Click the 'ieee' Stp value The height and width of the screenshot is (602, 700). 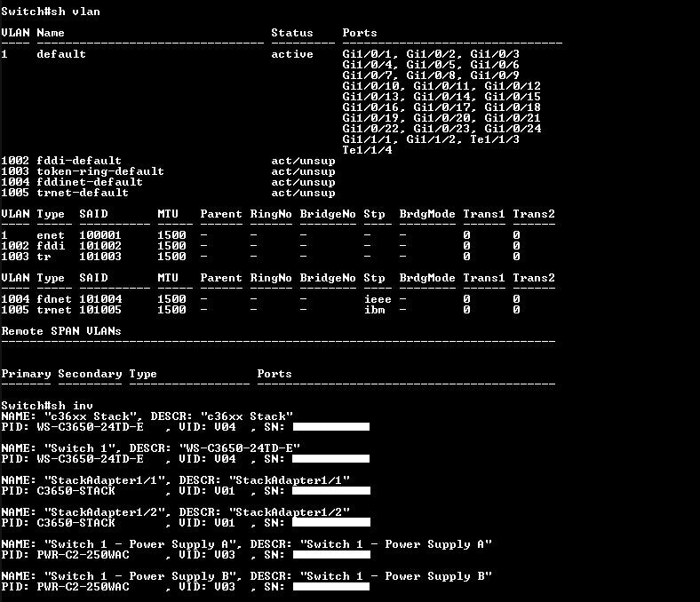pos(378,299)
